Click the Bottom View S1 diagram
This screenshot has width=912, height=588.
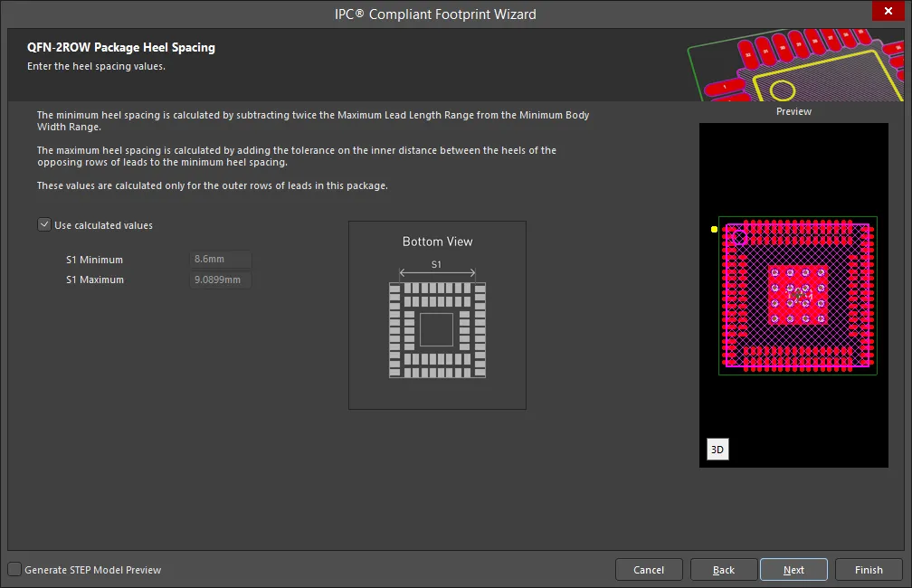click(437, 315)
